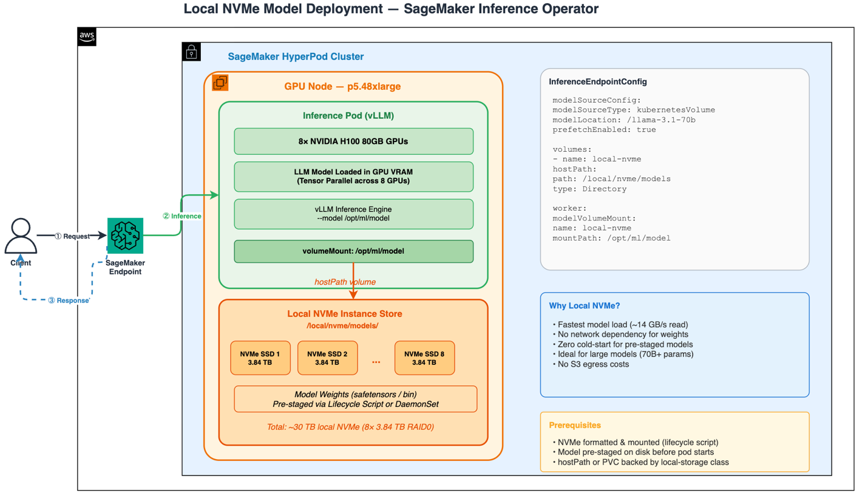The height and width of the screenshot is (501, 868).
Task: Click the ② Inference label
Action: click(x=181, y=216)
